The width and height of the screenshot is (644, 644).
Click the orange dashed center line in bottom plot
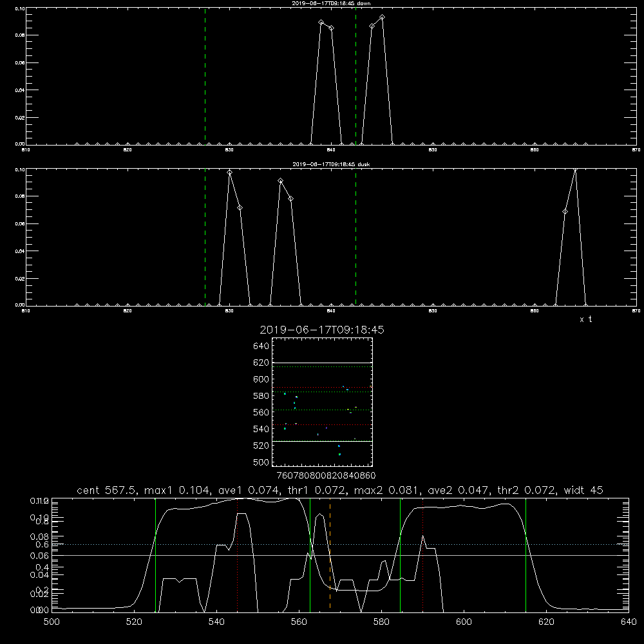[330, 554]
